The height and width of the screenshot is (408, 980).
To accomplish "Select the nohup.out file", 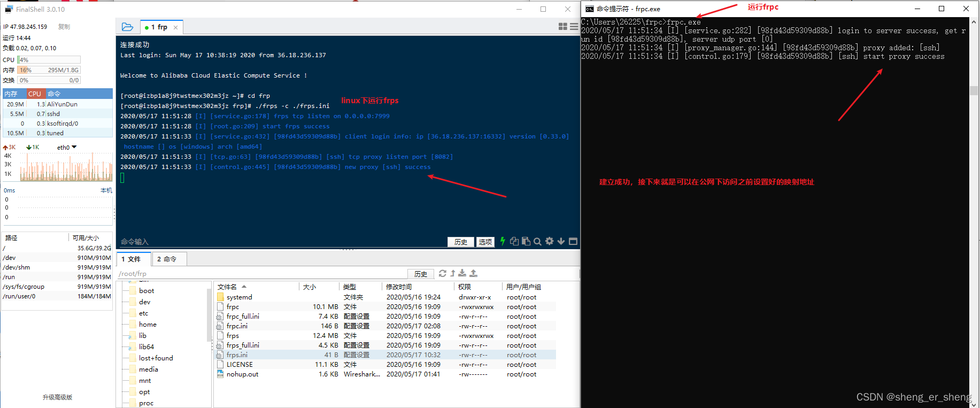I will click(x=385, y=374).
